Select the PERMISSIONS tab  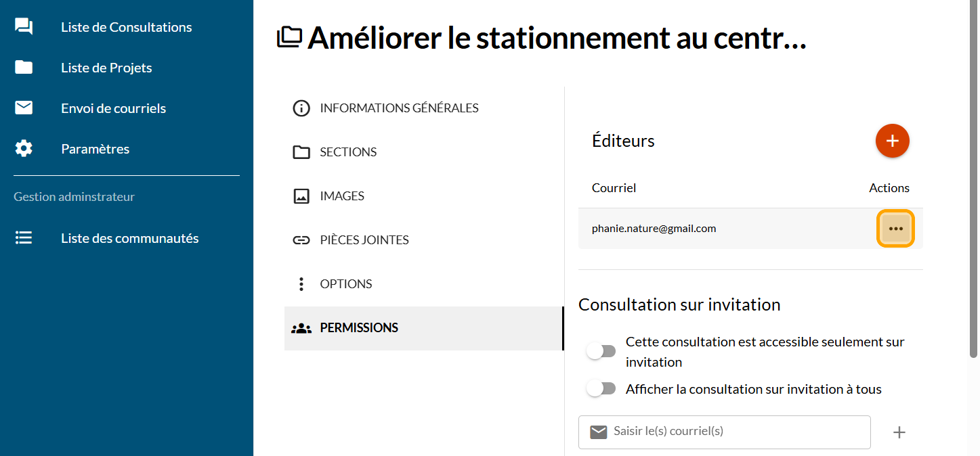[358, 328]
